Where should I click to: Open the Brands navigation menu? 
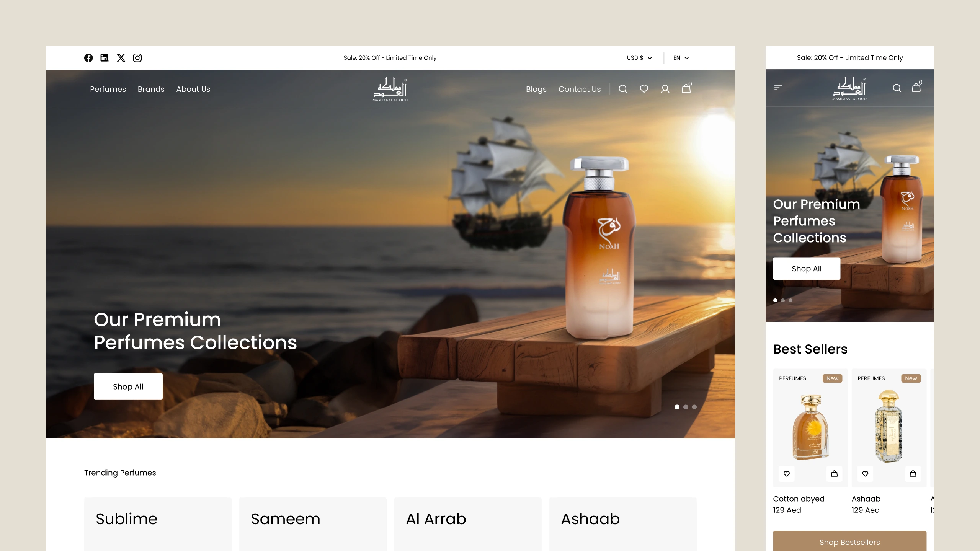click(151, 89)
